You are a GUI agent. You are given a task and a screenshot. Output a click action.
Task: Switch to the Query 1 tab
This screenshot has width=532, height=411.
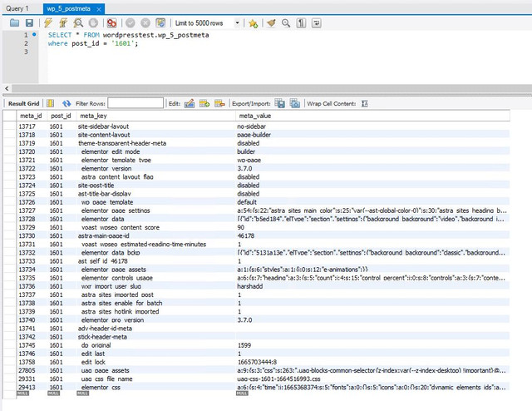(x=17, y=8)
